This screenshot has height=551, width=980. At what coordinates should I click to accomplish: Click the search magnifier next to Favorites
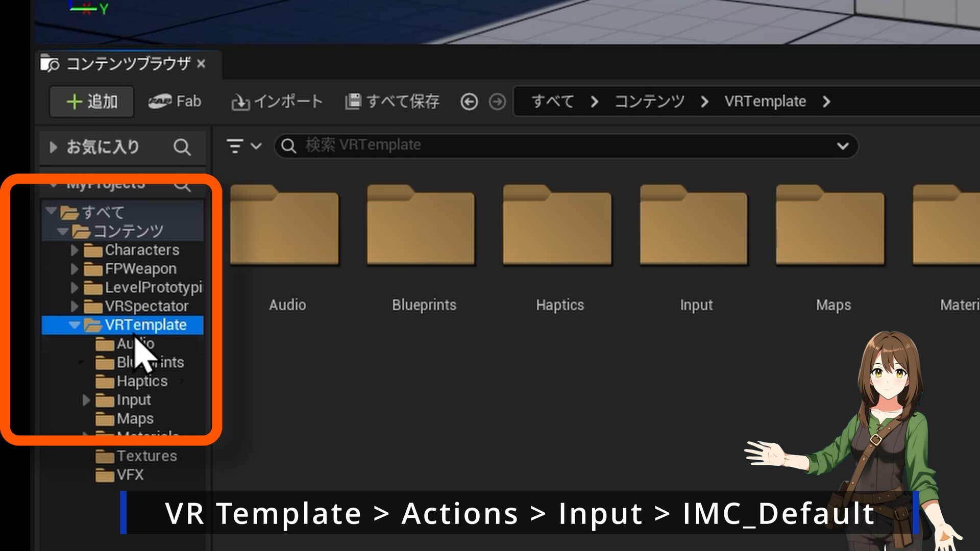point(182,147)
